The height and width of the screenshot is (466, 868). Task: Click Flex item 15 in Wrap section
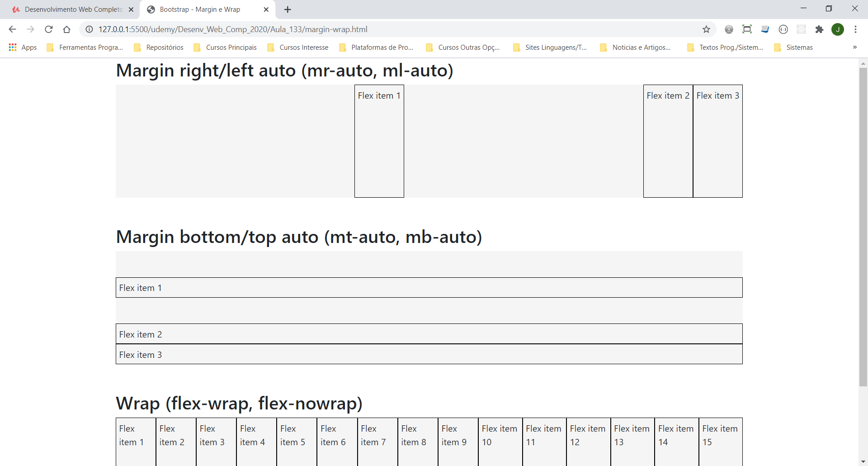721,442
